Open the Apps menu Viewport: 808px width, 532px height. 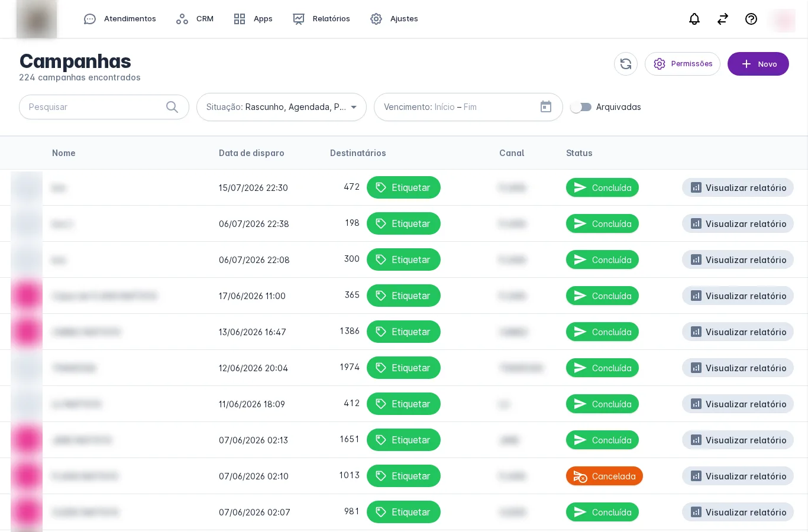click(x=253, y=19)
